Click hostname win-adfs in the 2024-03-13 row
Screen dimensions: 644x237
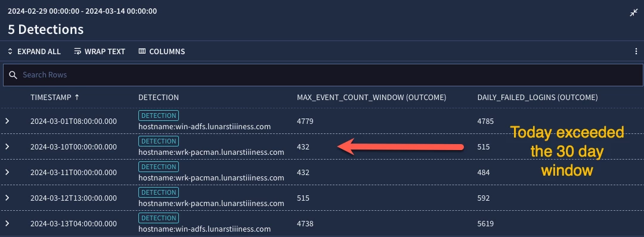pos(205,229)
